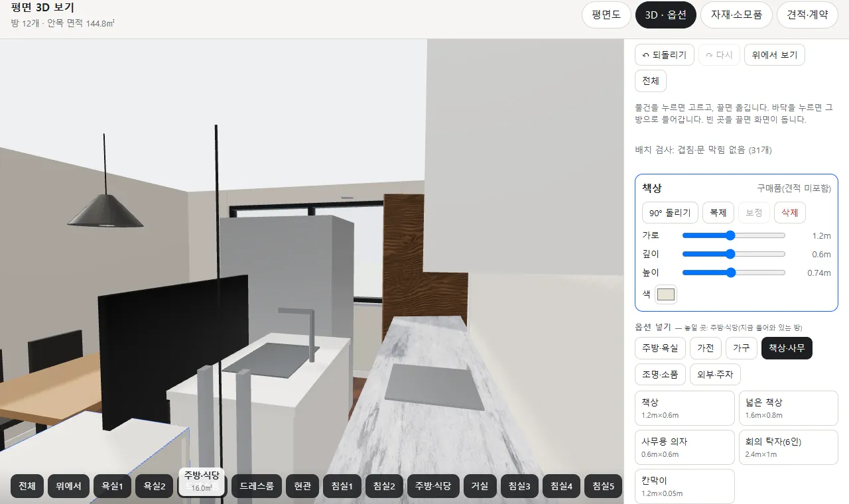The height and width of the screenshot is (504, 849).
Task: Jump to the 침실5 room
Action: click(x=604, y=486)
